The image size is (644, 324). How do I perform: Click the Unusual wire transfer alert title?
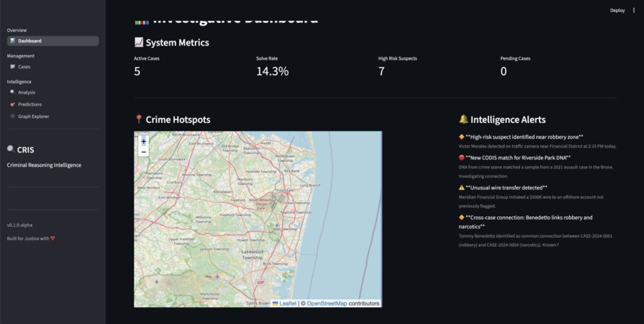click(507, 188)
